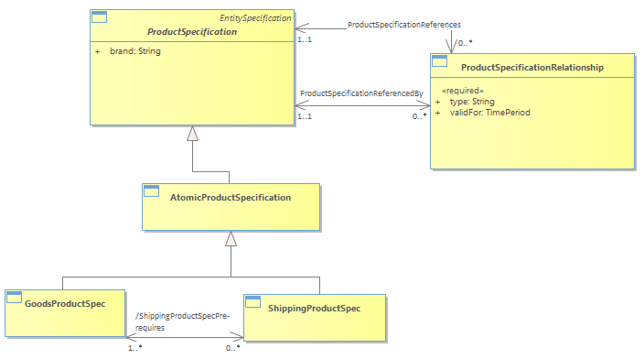Select the GoodsProductSpec class name

tap(65, 304)
